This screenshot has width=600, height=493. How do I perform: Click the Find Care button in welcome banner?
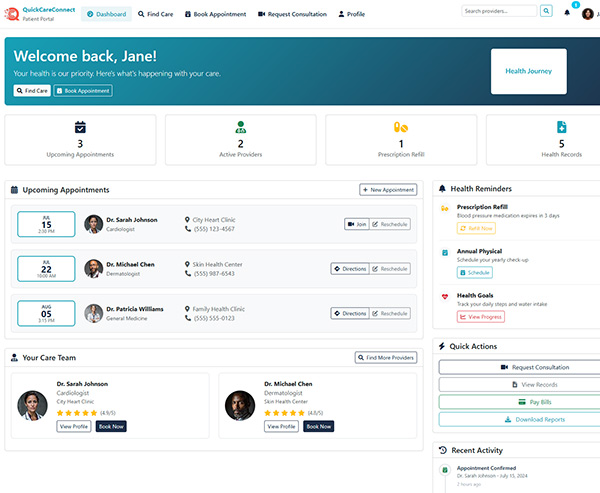(32, 91)
